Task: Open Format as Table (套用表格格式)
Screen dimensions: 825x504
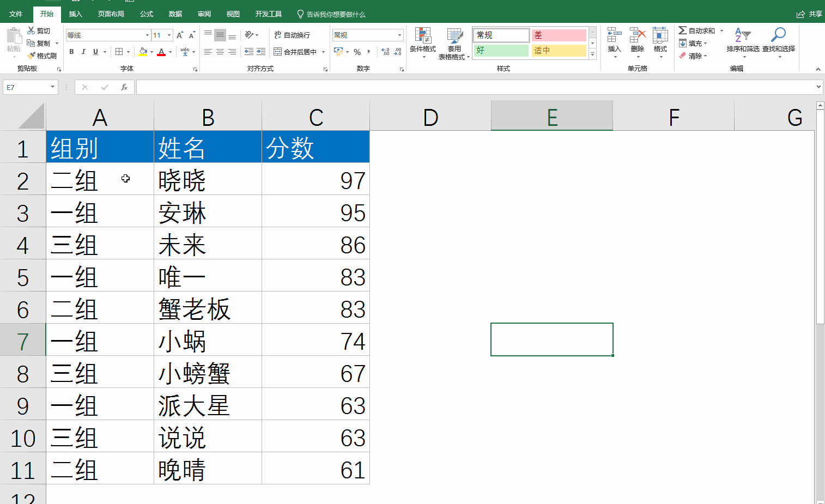Action: (454, 44)
